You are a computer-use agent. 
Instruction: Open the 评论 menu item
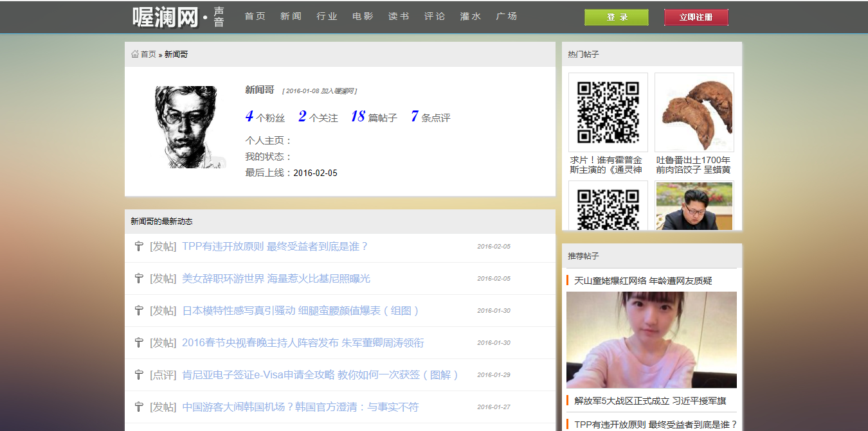coord(435,16)
